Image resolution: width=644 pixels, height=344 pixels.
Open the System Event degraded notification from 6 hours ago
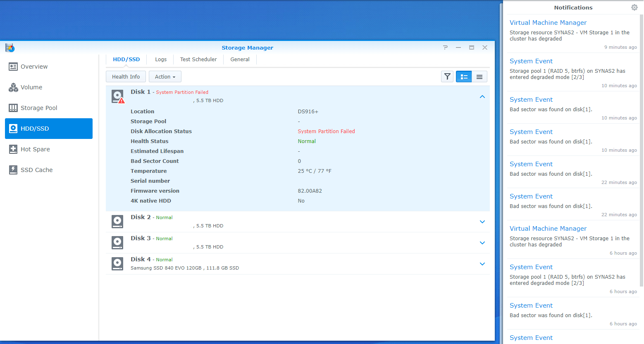point(531,267)
